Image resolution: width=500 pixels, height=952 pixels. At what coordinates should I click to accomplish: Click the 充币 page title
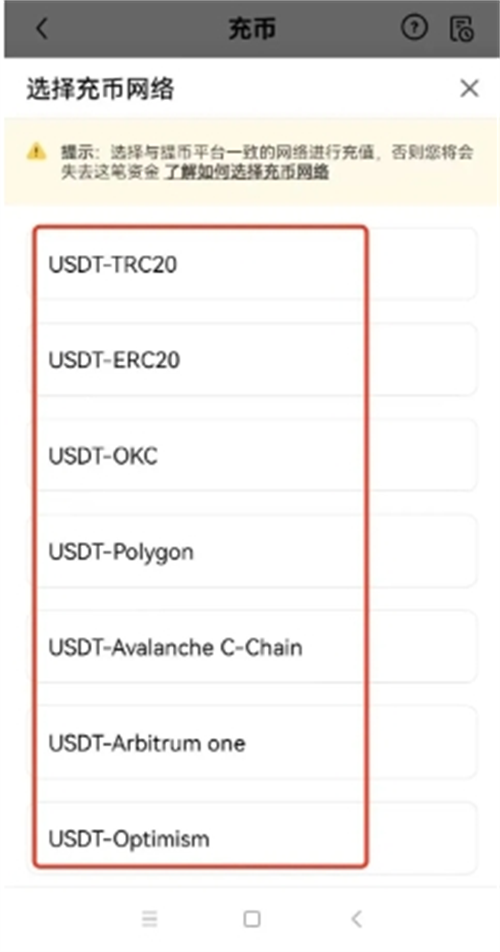[252, 29]
